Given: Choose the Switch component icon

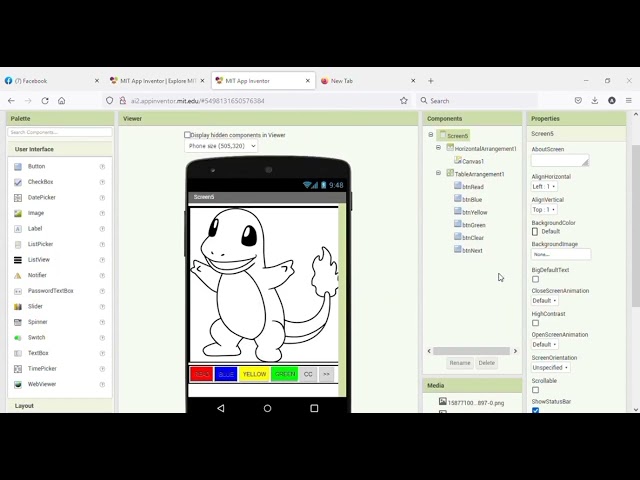Looking at the screenshot, I should tap(18, 338).
